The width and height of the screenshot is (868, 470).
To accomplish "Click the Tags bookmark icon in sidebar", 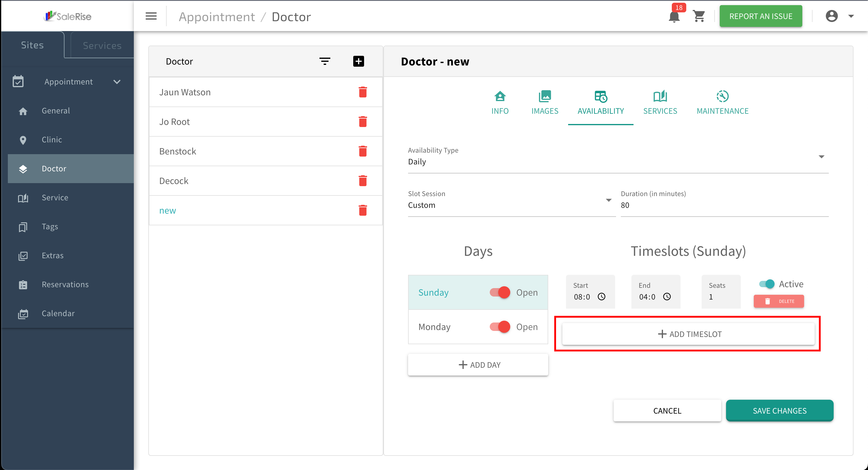I will [23, 227].
